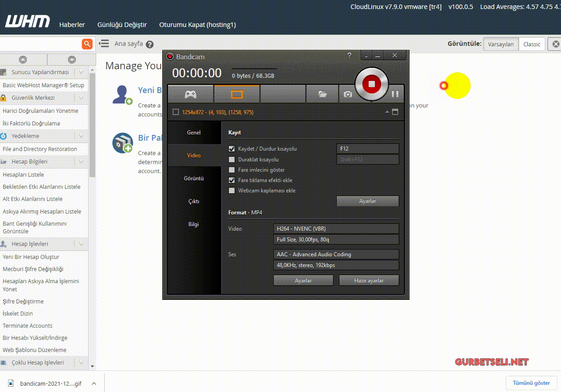Select Bandicam screen recording mode rectangle icon
Image resolution: width=561 pixels, height=392 pixels.
(x=237, y=94)
